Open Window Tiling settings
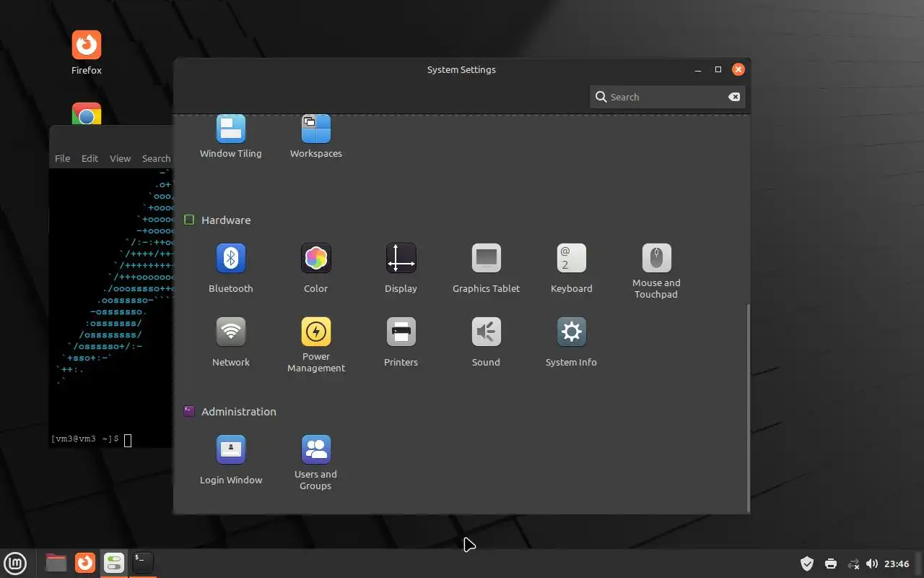 (231, 137)
